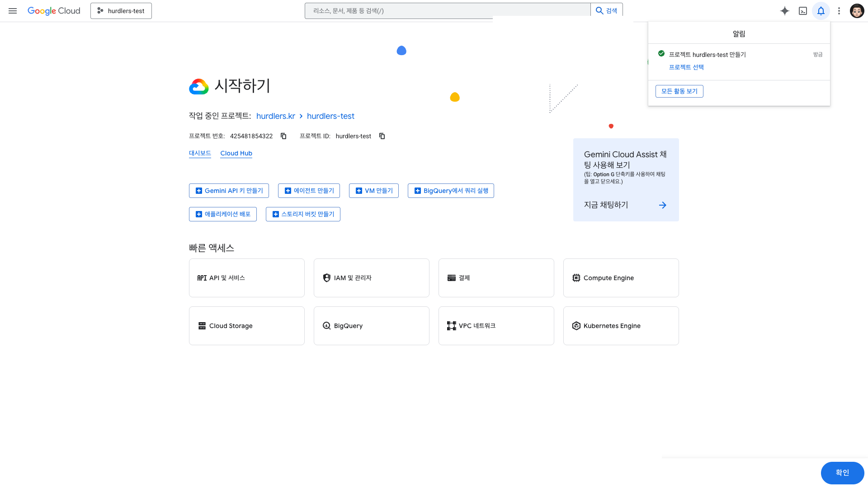This screenshot has height=488, width=868.
Task: Open the hurdlers-test project breadcrumb link
Action: pos(330,116)
